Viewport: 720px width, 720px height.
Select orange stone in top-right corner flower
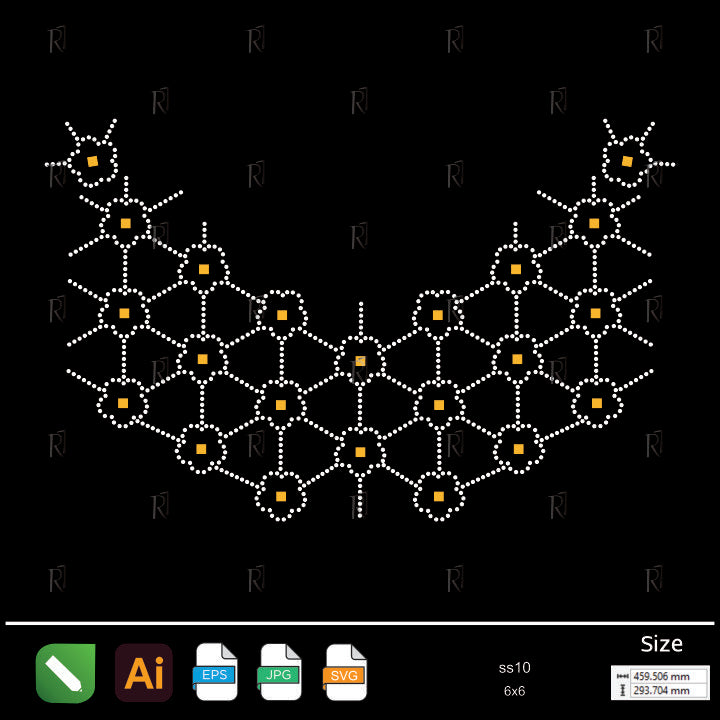(x=627, y=161)
